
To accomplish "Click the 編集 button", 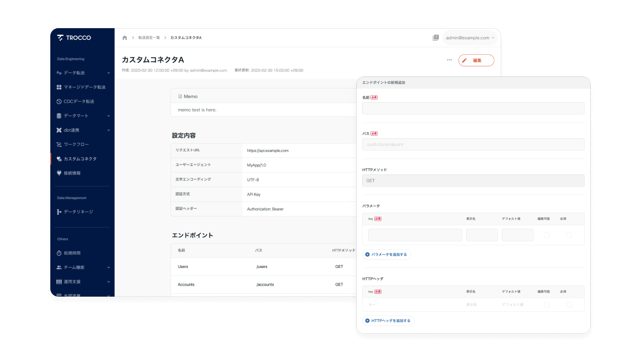I will point(476,60).
